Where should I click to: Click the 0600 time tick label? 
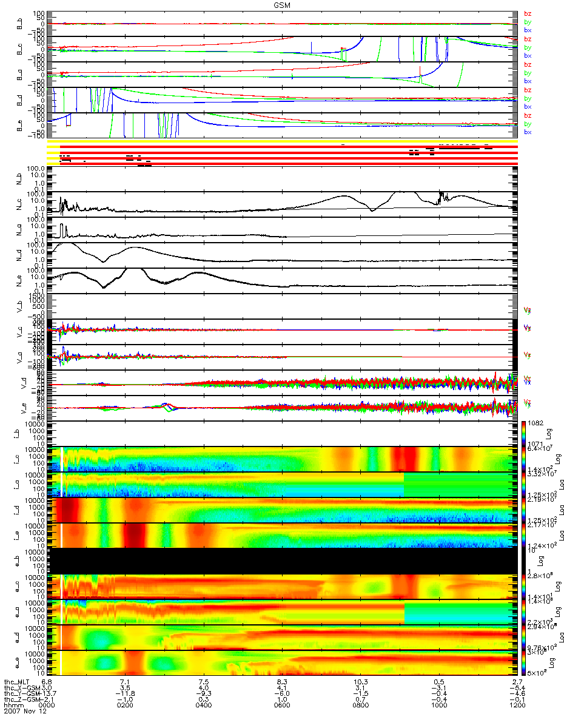[x=283, y=706]
